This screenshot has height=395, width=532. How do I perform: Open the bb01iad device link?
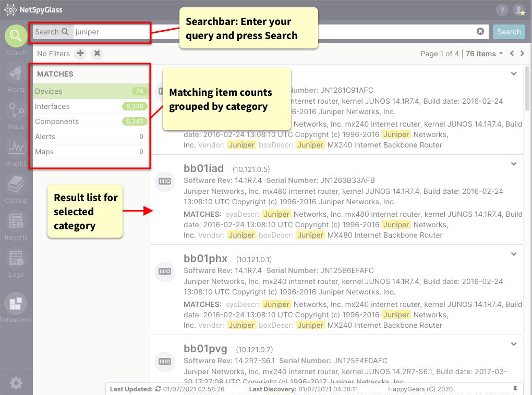[203, 168]
